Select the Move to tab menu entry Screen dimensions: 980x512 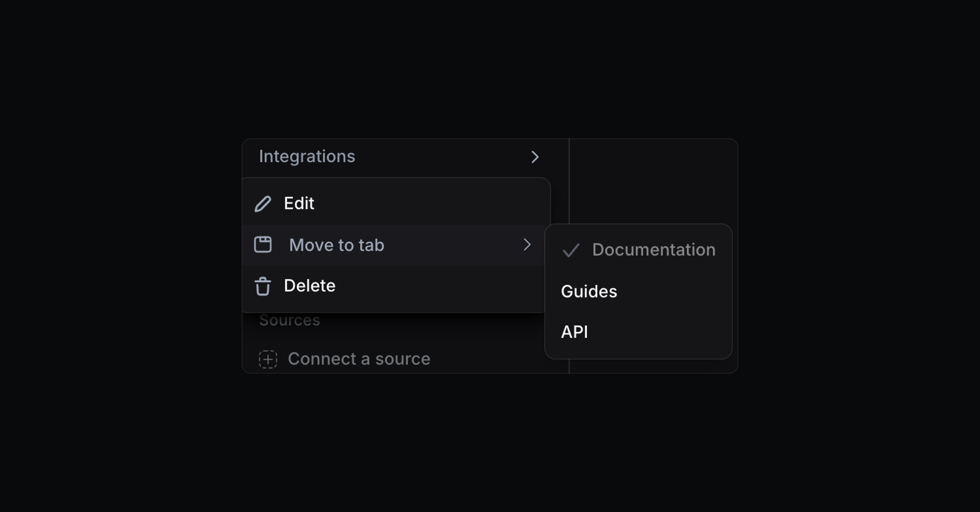tap(394, 245)
